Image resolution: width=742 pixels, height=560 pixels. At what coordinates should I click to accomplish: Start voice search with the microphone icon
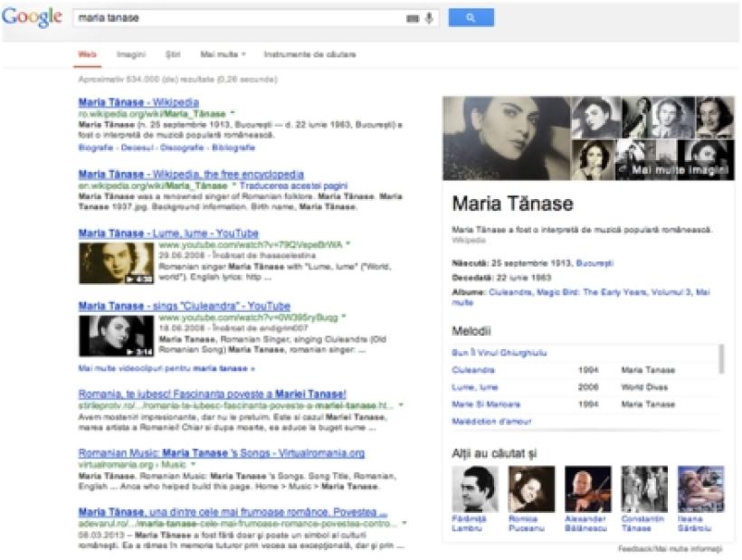[428, 18]
